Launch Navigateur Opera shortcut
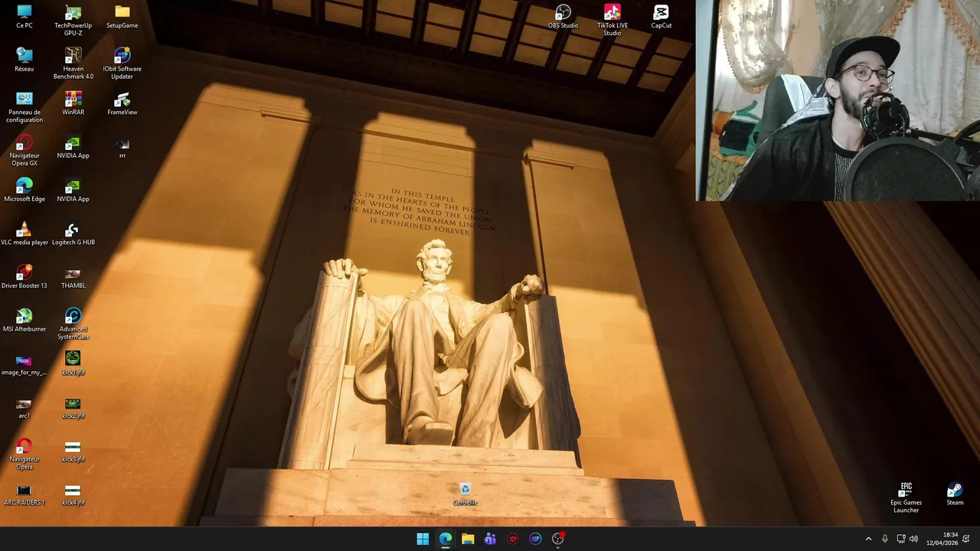The image size is (980, 551). click(x=24, y=455)
